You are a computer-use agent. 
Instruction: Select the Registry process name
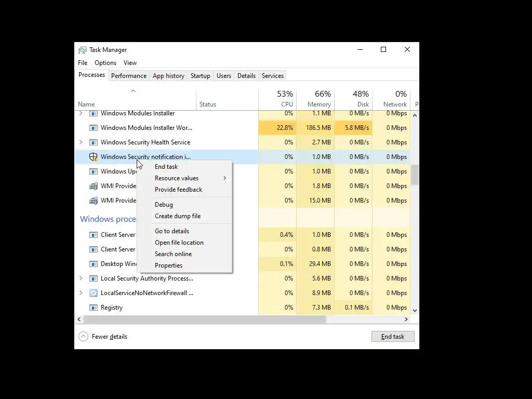tap(112, 308)
